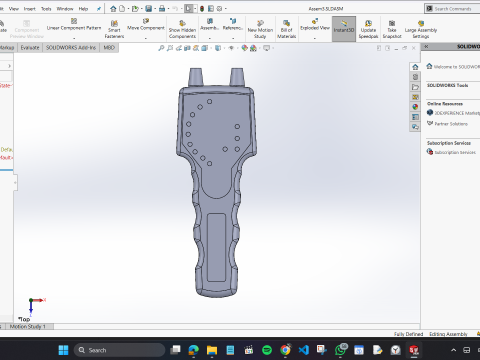Click Show Hidden Components
480x360 pixels.
(x=182, y=29)
